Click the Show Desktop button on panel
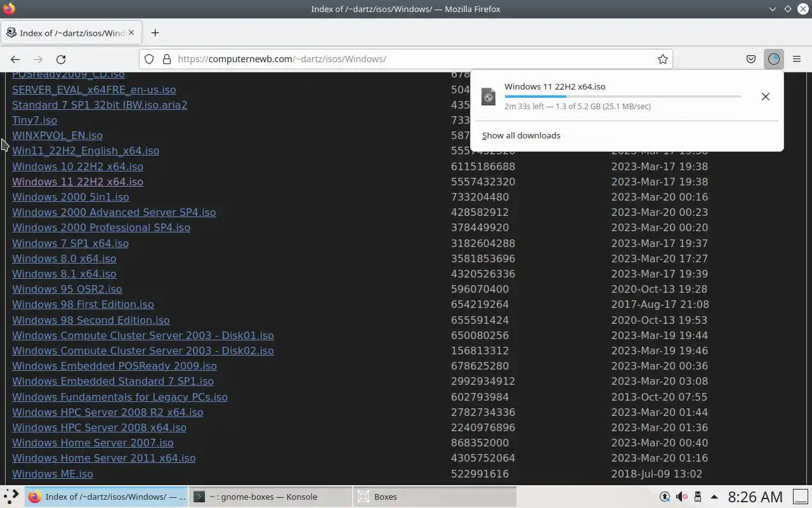The width and height of the screenshot is (812, 508). tap(801, 497)
